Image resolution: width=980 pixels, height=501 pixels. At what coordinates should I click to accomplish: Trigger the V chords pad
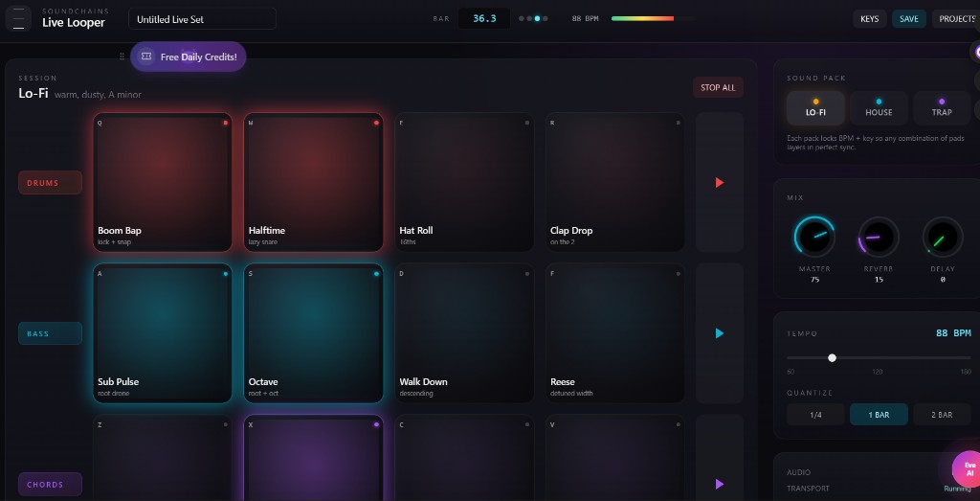click(615, 459)
